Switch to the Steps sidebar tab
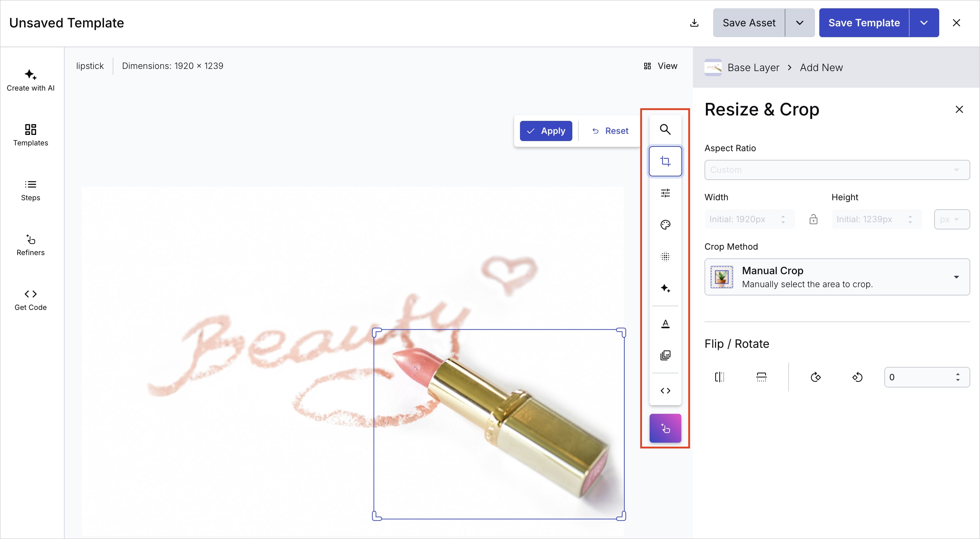Viewport: 980px width, 539px height. [x=30, y=190]
